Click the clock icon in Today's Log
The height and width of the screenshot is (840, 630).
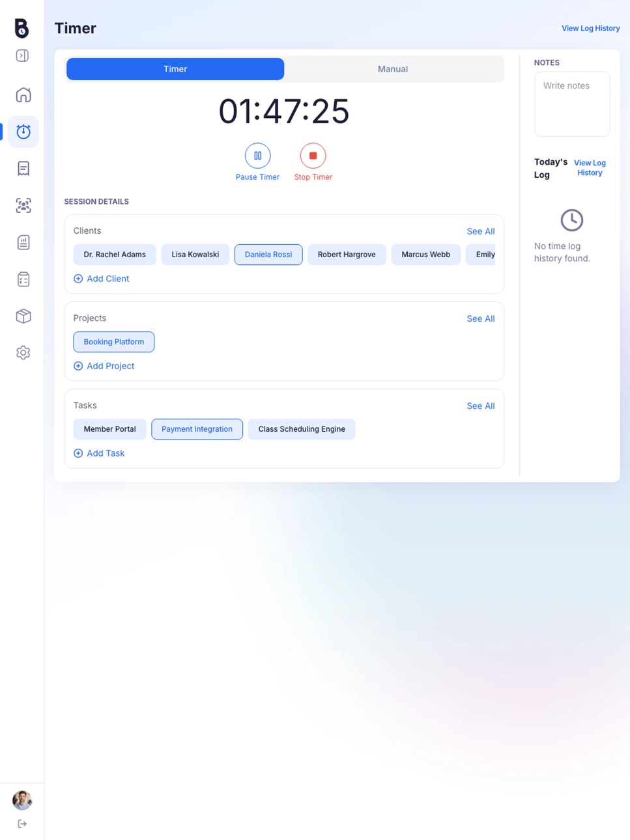[x=572, y=220]
